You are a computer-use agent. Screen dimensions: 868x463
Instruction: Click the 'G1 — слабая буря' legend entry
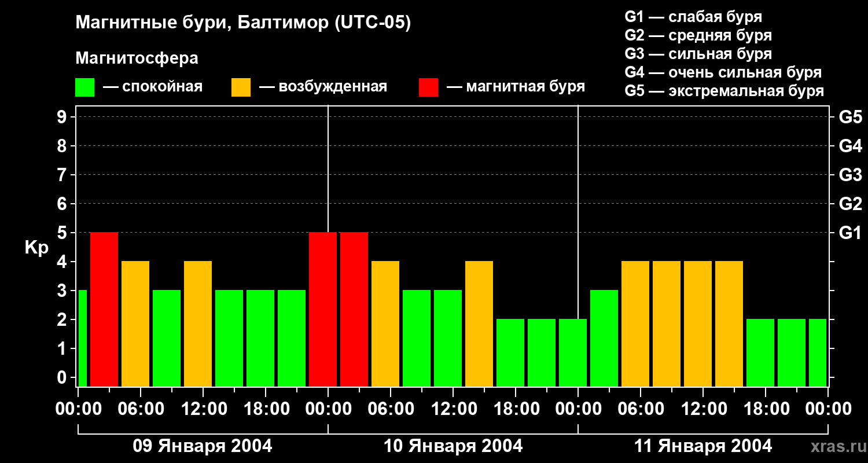coord(693,17)
